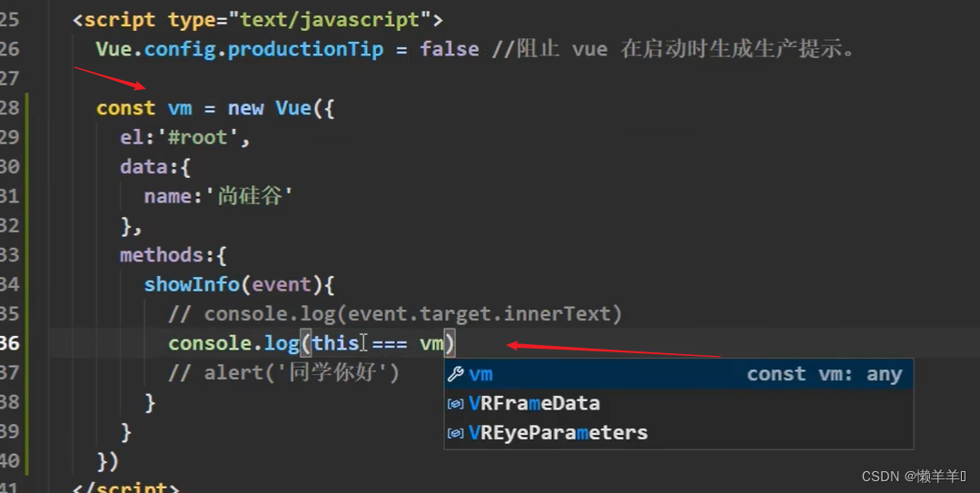
Task: Click the "this" keyword inside console.log
Action: pyautogui.click(x=335, y=343)
